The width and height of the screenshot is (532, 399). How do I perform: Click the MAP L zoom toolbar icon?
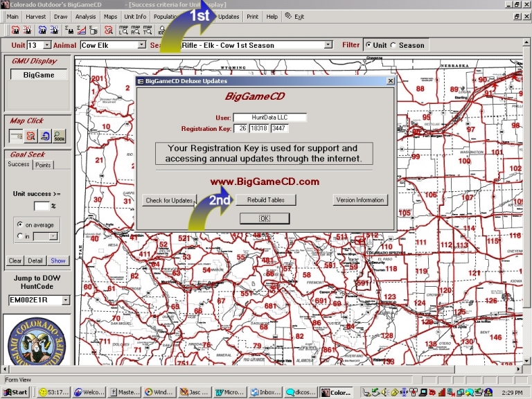pos(123,30)
